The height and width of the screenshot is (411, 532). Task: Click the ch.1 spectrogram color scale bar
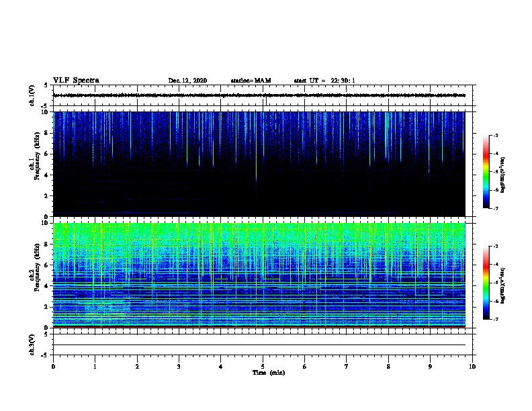pyautogui.click(x=486, y=172)
